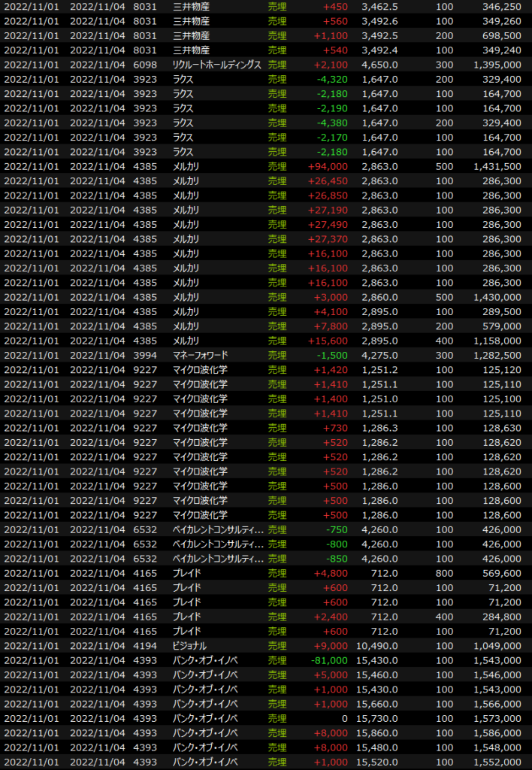Click the -81,000 loss value
Viewport: 532px width, 770px height.
[x=328, y=659]
